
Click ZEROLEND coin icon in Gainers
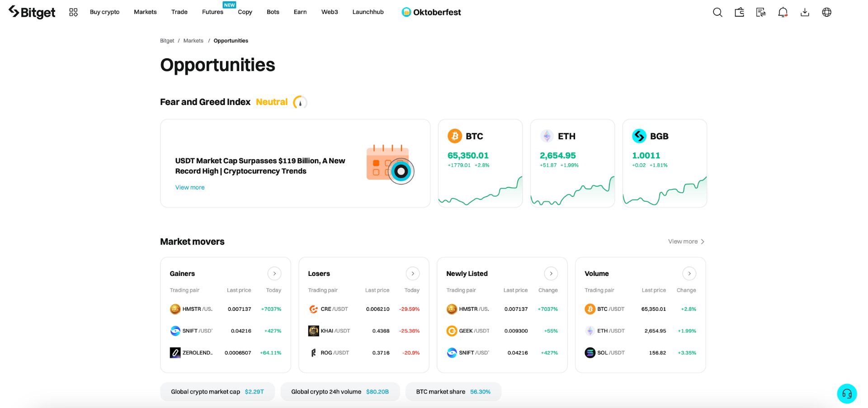pos(175,352)
